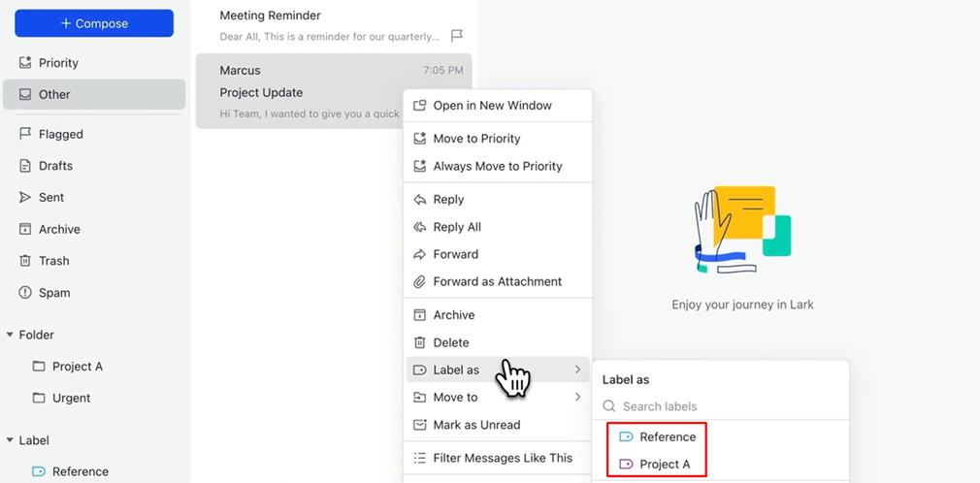Click the Flagged folder icon in sidebar

pyautogui.click(x=25, y=134)
